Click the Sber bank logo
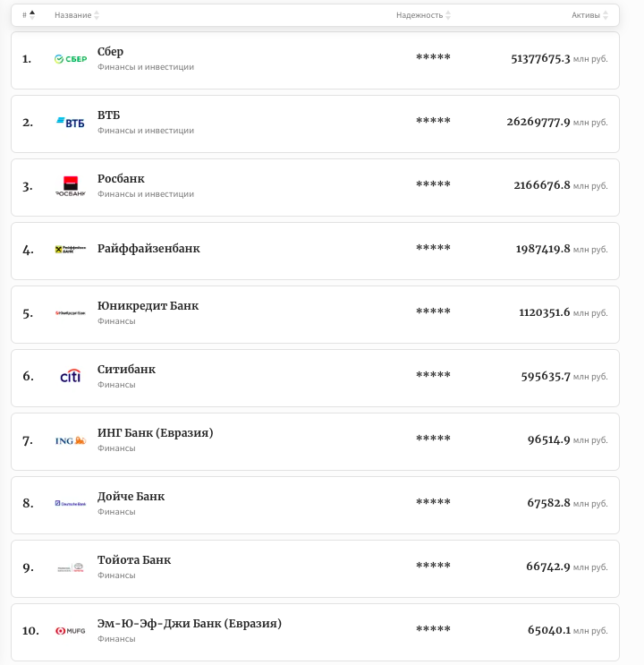Viewport: 644px width, 665px height. [x=71, y=59]
